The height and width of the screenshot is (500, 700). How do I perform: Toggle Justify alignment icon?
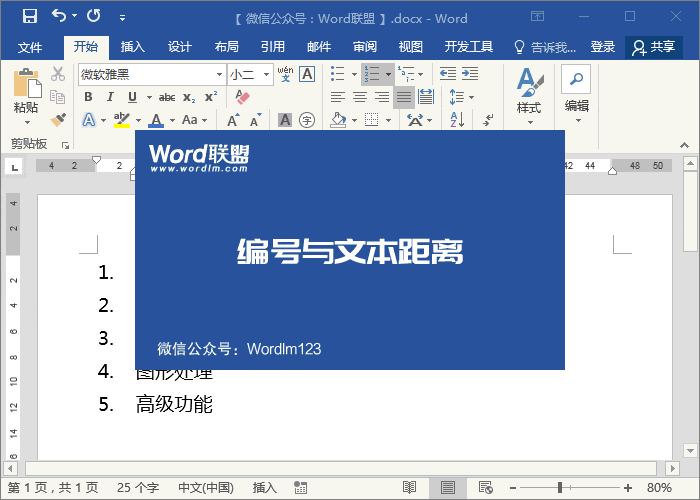404,97
